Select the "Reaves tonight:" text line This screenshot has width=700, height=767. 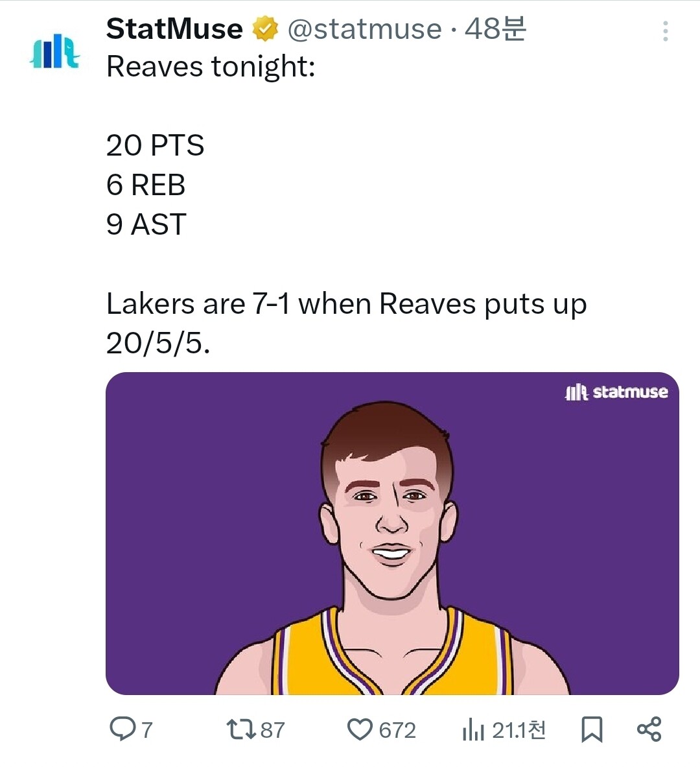(211, 67)
